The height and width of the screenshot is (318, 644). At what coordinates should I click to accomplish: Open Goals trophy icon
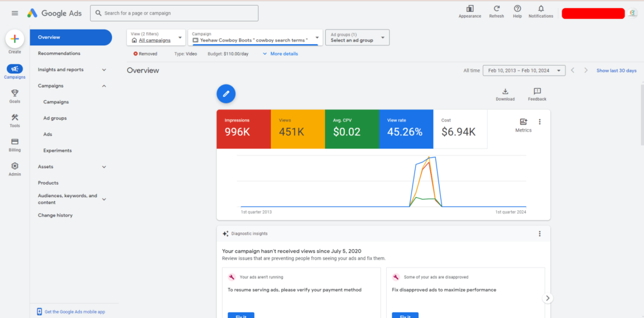click(15, 93)
